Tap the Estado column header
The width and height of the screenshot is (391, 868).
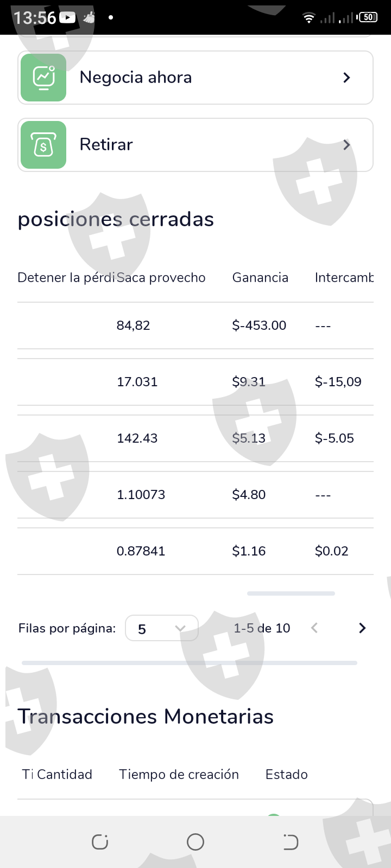(286, 775)
